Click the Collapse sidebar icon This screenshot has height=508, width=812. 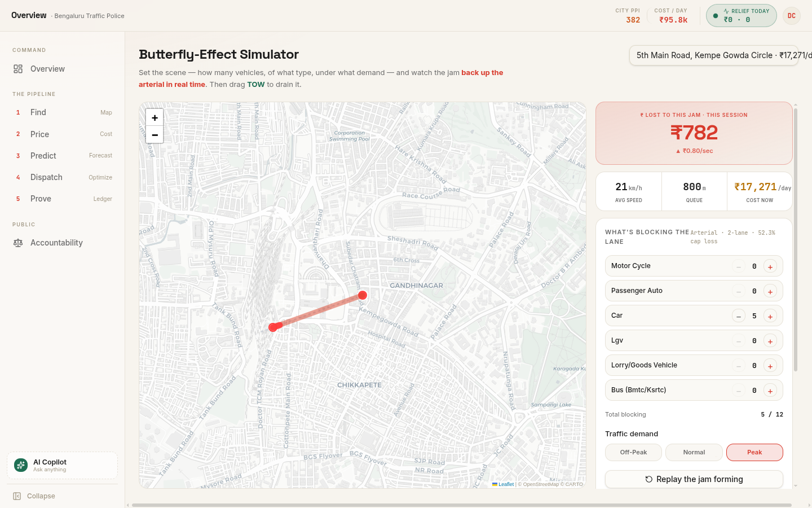(17, 496)
